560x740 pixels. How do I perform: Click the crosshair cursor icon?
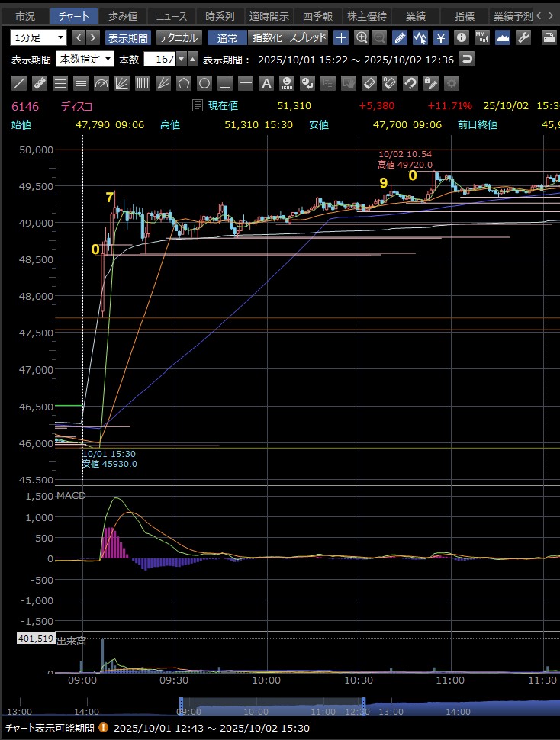click(x=341, y=37)
